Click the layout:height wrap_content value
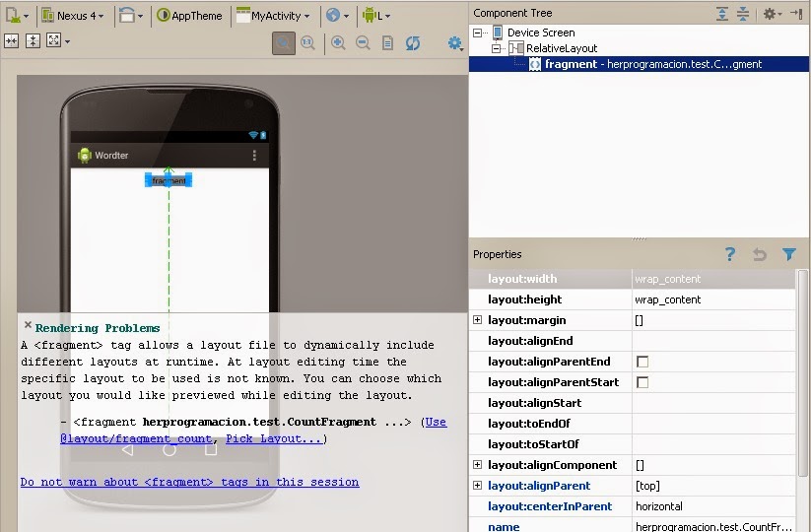The width and height of the screenshot is (811, 532). pos(667,299)
